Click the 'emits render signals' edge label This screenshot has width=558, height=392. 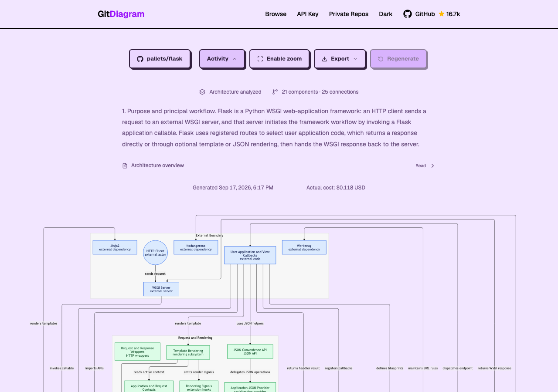click(x=199, y=372)
